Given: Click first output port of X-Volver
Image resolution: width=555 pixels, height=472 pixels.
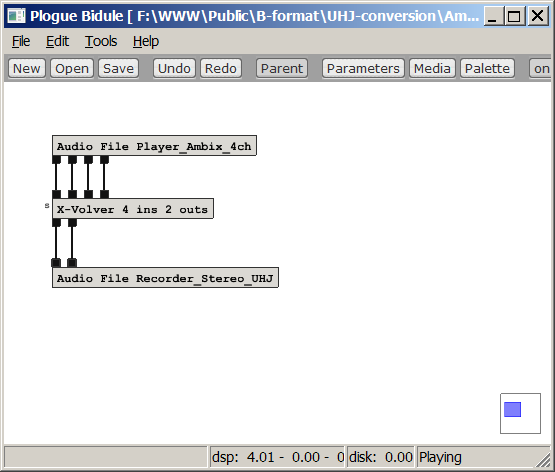Looking at the screenshot, I should [x=56, y=223].
